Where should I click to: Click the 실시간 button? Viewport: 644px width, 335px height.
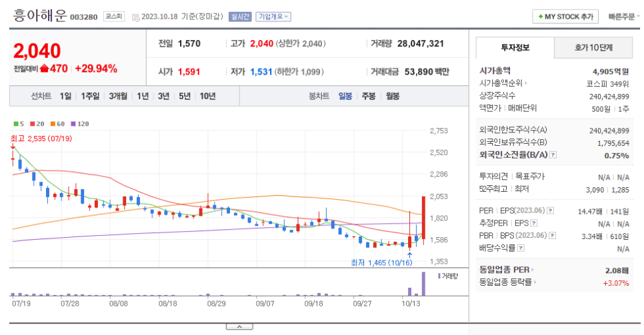coord(240,17)
